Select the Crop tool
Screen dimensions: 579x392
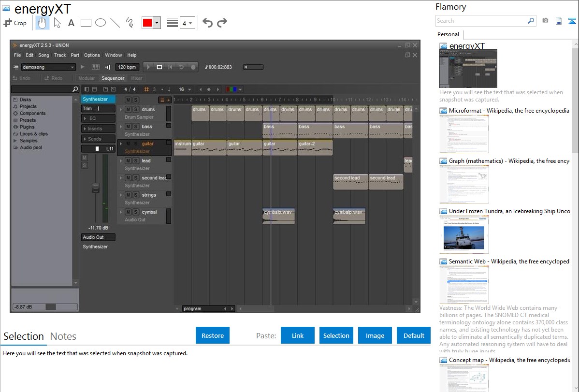coord(15,23)
